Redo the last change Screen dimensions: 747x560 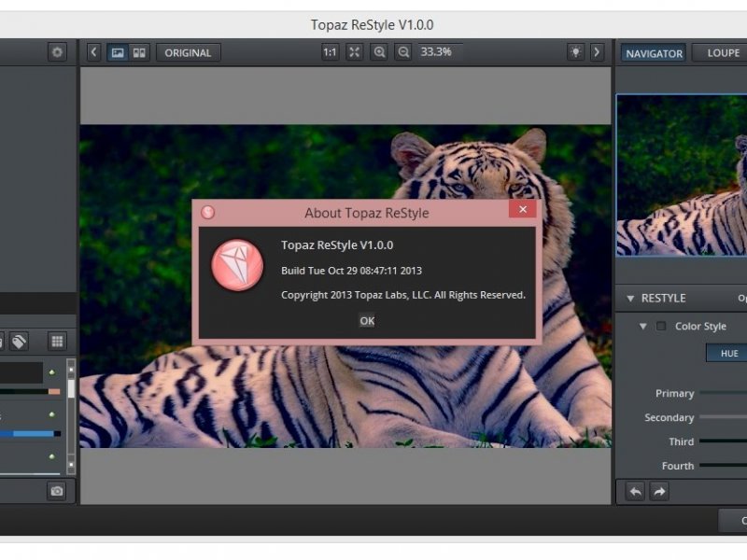659,492
